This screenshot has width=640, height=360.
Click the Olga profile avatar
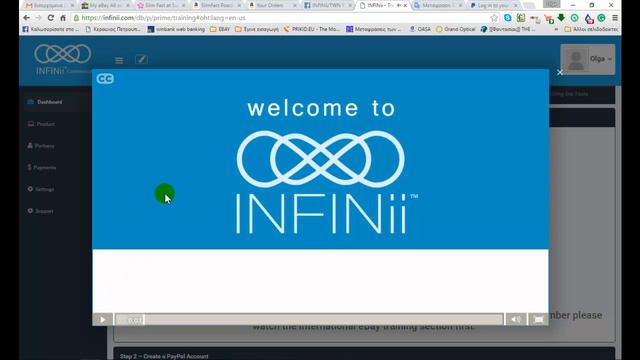[576, 60]
